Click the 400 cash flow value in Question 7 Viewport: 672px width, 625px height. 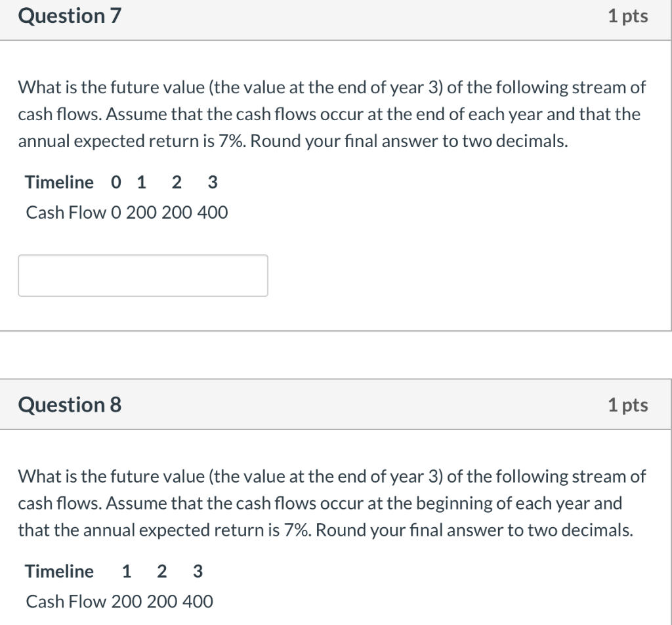click(215, 212)
